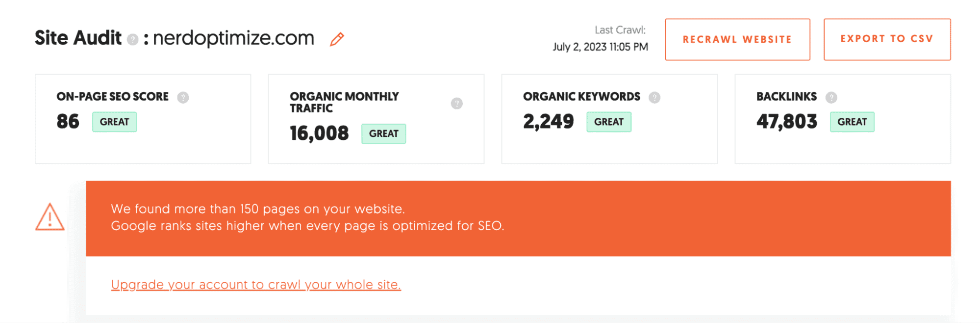Select the GREAT badge next to 47,803 backlinks
This screenshot has width=980, height=323.
pyautogui.click(x=852, y=121)
